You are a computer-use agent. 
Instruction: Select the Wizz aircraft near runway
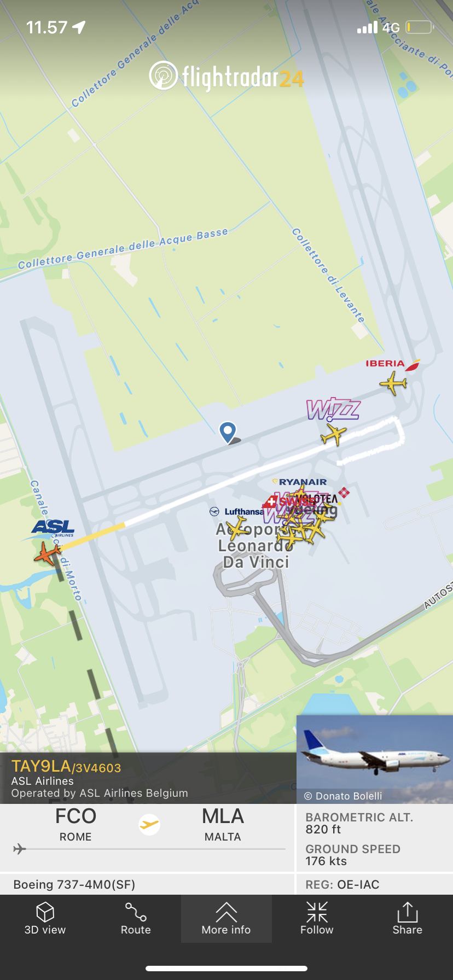pyautogui.click(x=334, y=435)
